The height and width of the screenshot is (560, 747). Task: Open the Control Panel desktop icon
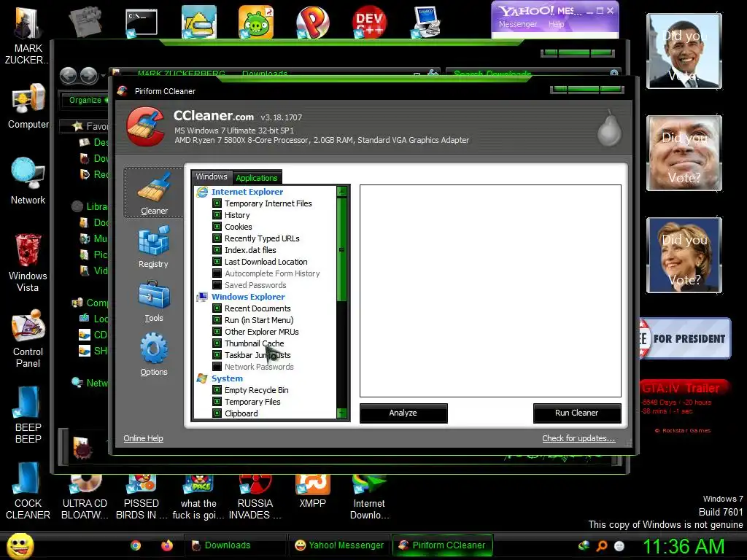click(28, 338)
